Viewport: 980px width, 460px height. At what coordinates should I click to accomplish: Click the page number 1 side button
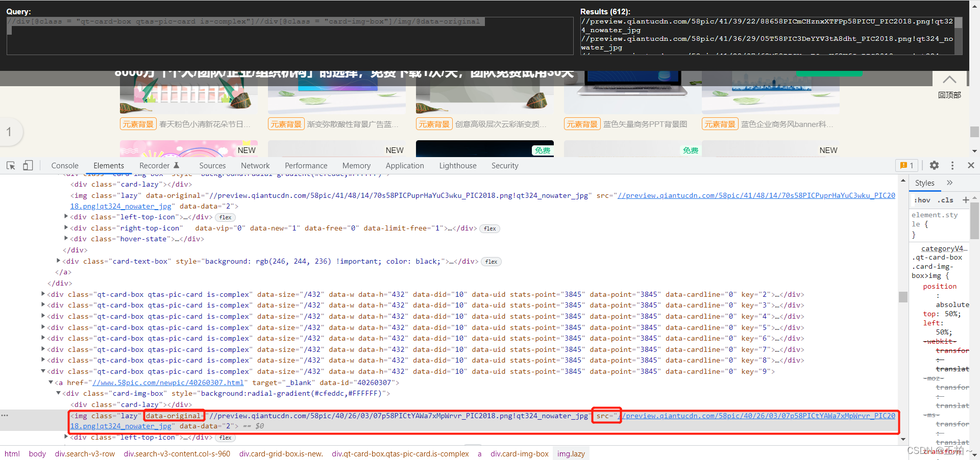click(9, 132)
